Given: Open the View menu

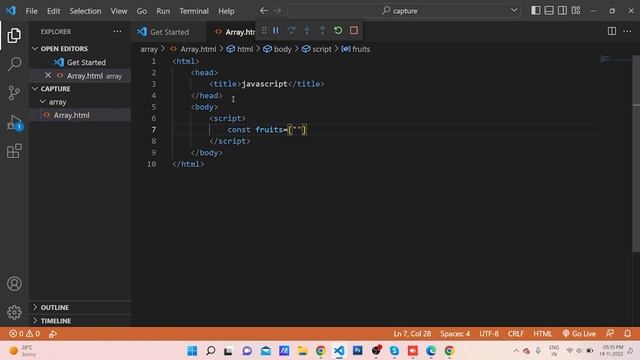Looking at the screenshot, I should tap(119, 11).
